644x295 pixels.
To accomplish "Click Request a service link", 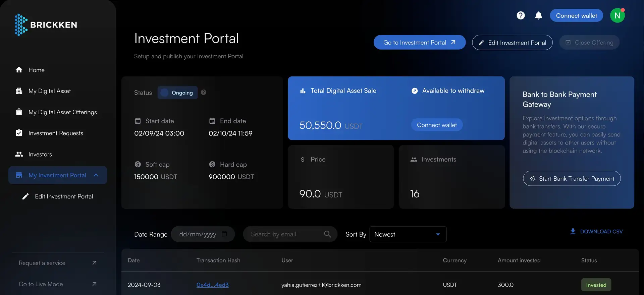I will coord(42,263).
